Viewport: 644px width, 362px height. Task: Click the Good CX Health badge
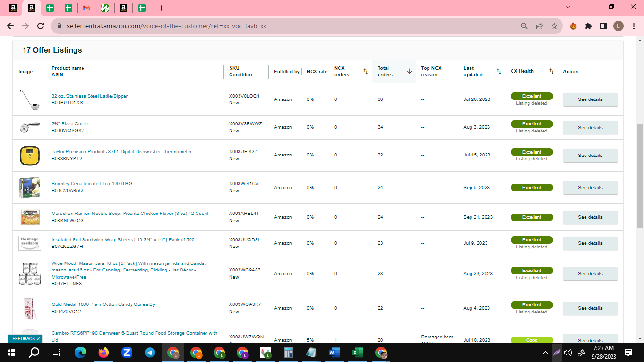[x=532, y=340]
